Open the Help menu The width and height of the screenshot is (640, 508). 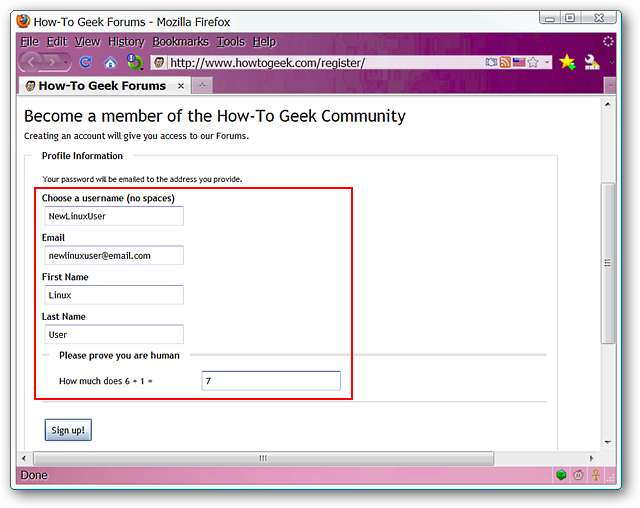pos(264,42)
